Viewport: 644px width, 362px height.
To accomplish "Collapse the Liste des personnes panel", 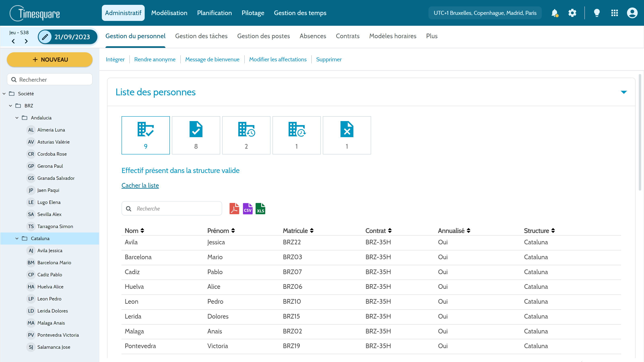I will [x=624, y=92].
